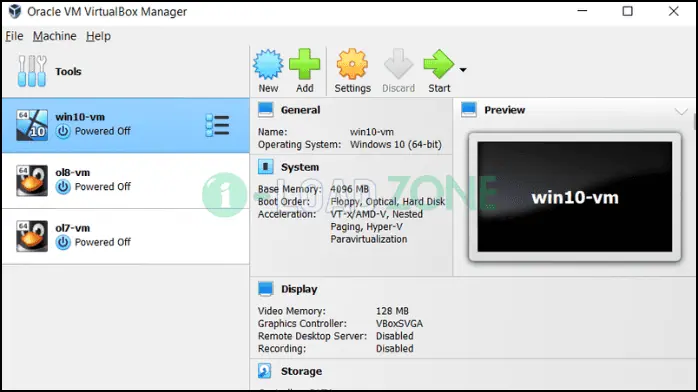The height and width of the screenshot is (392, 698).
Task: Click the New virtual machine icon
Action: pyautogui.click(x=268, y=65)
